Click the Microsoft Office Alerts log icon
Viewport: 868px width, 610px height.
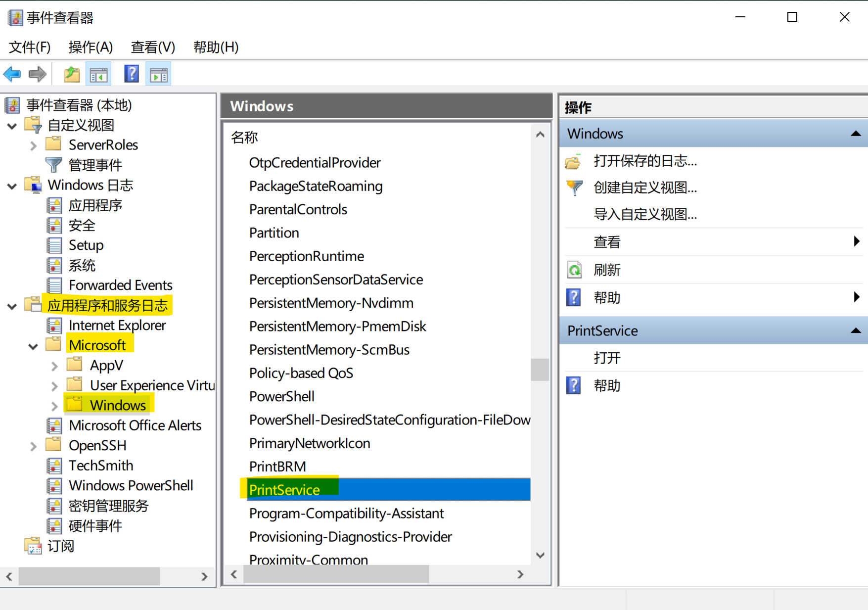[x=54, y=425]
